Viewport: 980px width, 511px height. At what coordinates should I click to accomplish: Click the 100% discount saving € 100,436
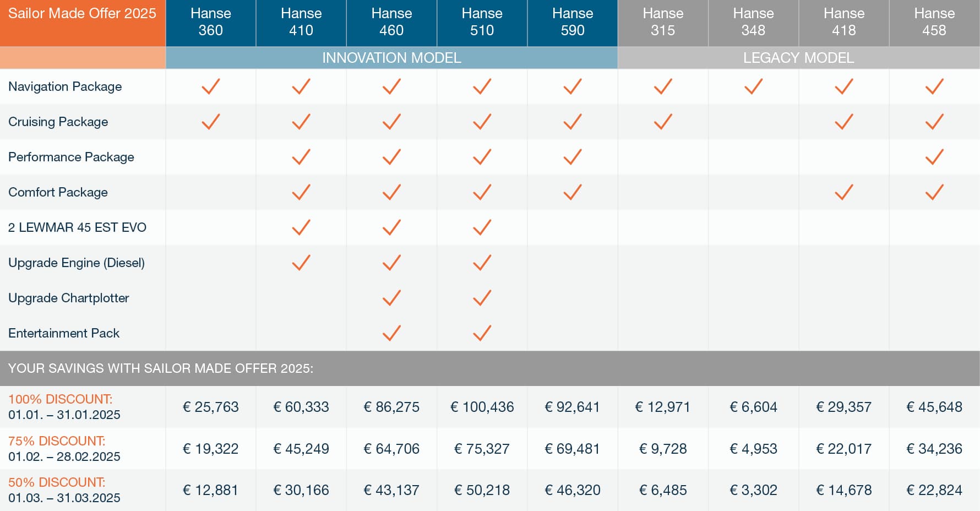(x=482, y=407)
